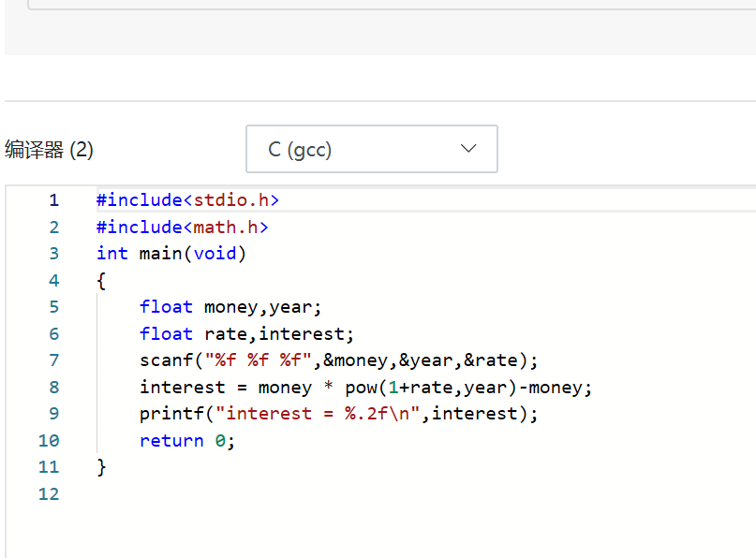The width and height of the screenshot is (756, 558).
Task: Click the float money,year; declaration
Action: [230, 307]
